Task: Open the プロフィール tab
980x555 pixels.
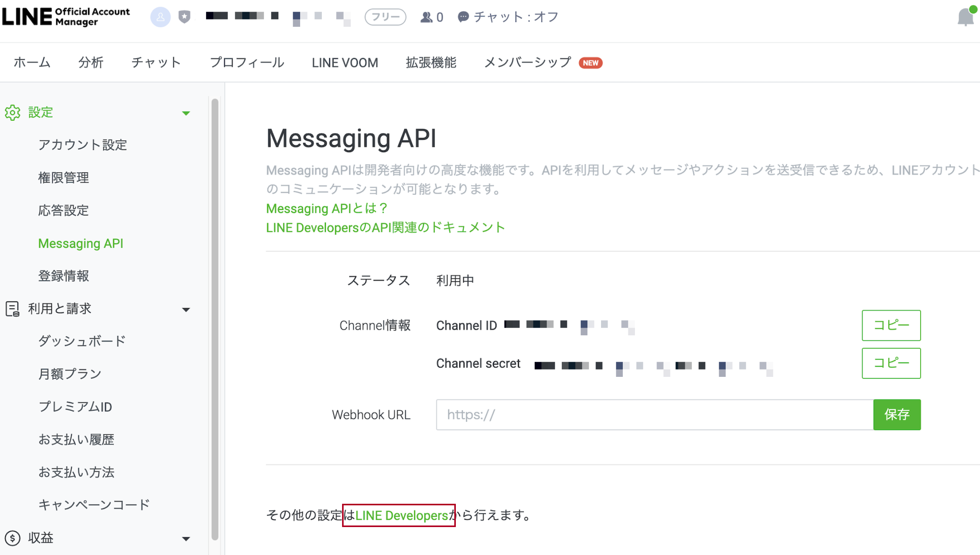Action: pos(247,62)
